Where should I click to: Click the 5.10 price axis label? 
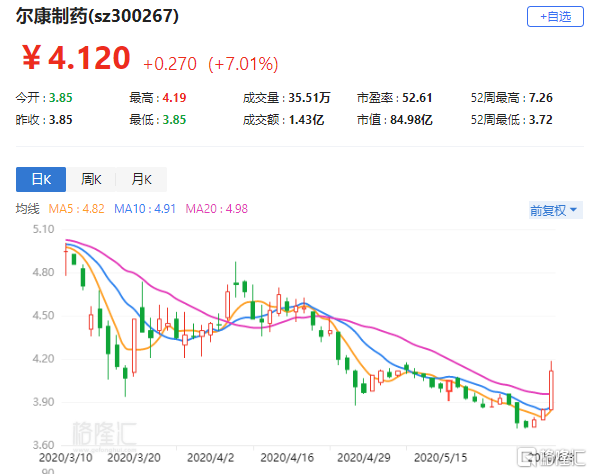[43, 229]
